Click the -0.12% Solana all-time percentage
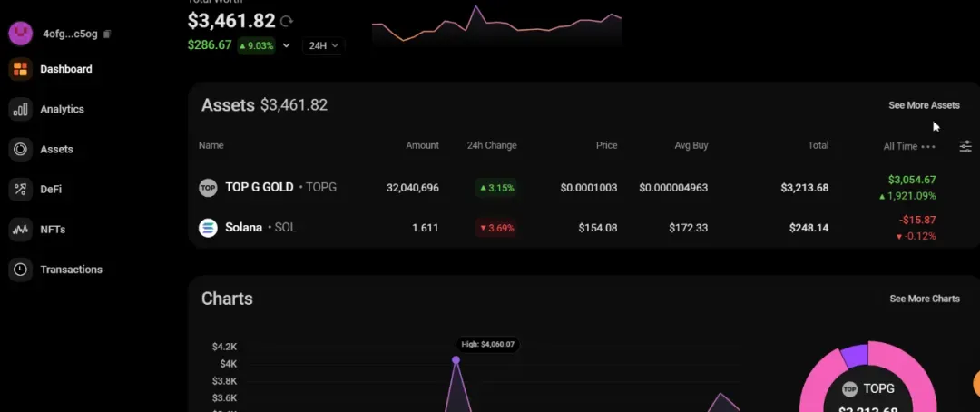The width and height of the screenshot is (980, 412). [916, 236]
